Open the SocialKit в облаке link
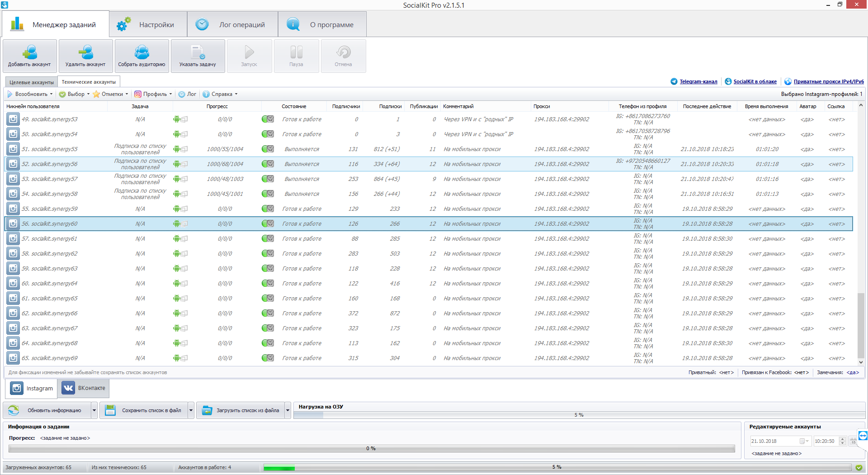 tap(755, 81)
